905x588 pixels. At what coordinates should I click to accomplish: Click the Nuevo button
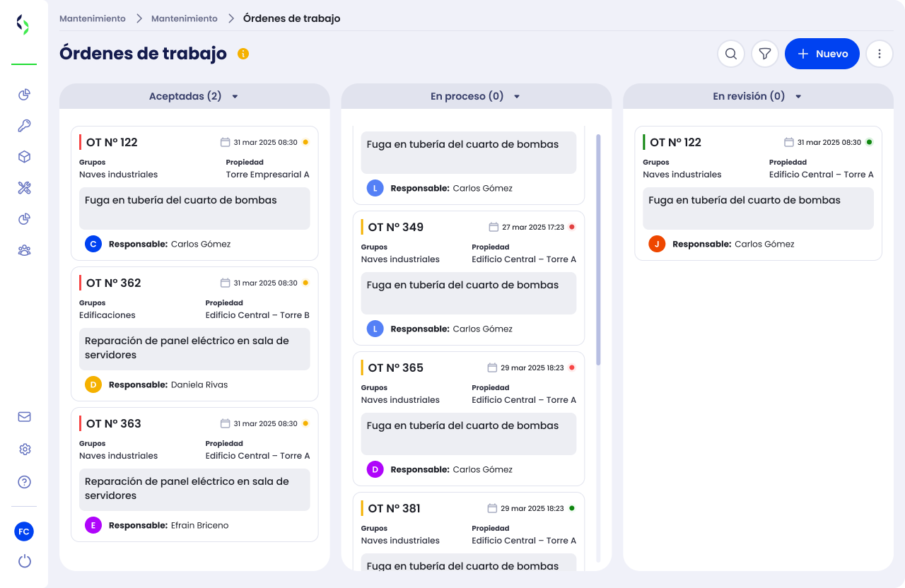822,54
